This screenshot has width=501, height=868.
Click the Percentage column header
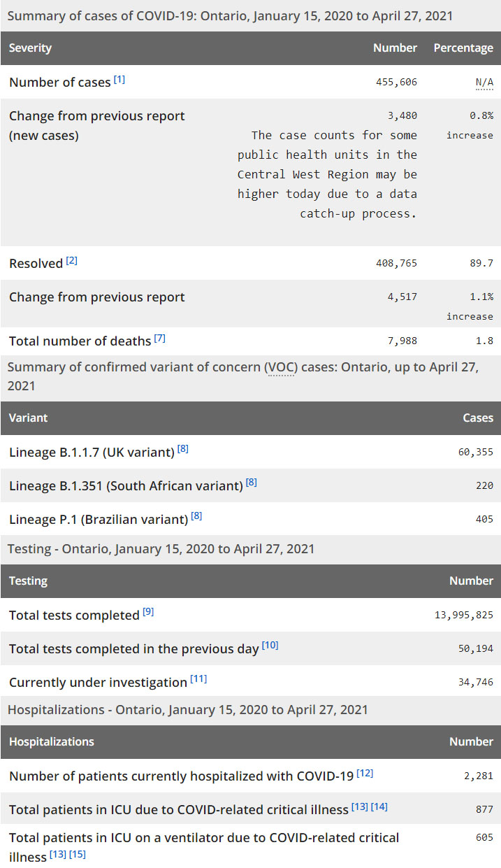point(463,48)
